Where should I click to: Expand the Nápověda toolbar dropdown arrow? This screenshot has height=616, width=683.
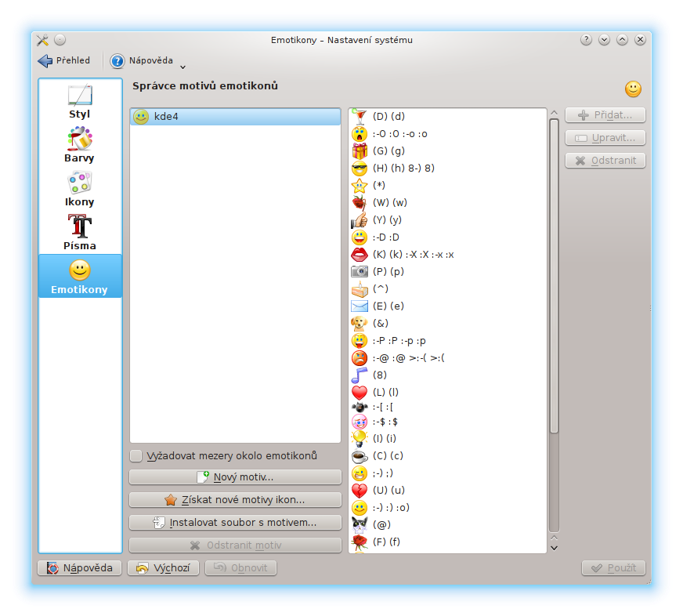coord(182,67)
